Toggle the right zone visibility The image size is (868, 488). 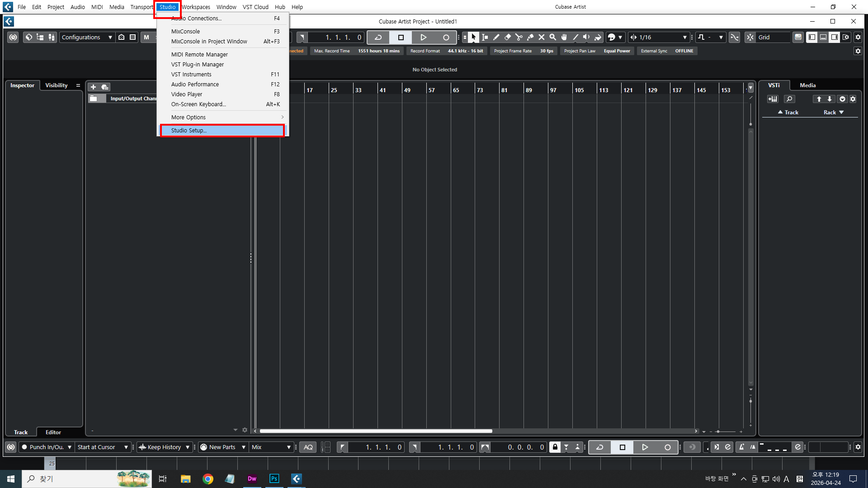pos(835,37)
